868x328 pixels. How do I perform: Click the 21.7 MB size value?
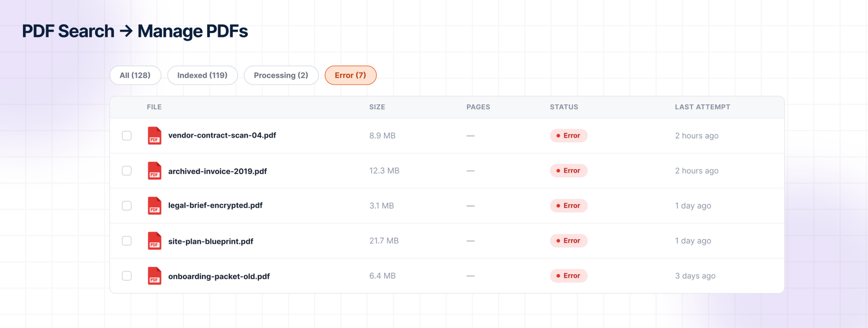384,241
